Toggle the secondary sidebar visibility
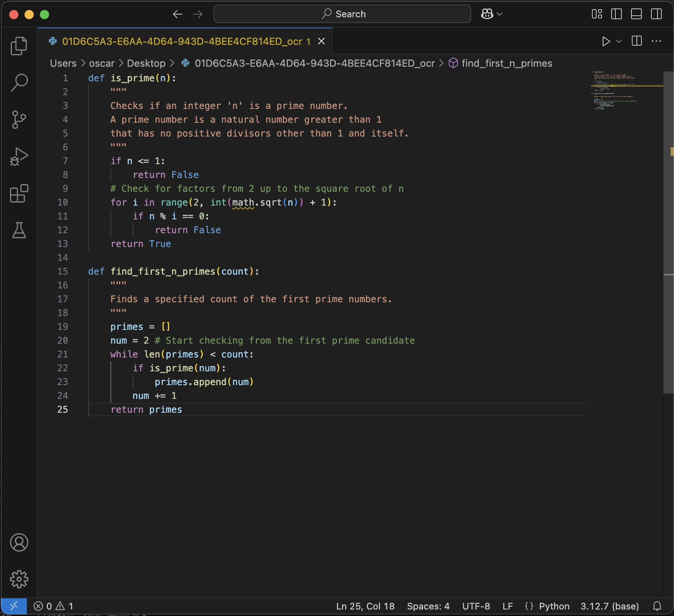Screen dimensions: 674x616 click(x=656, y=14)
